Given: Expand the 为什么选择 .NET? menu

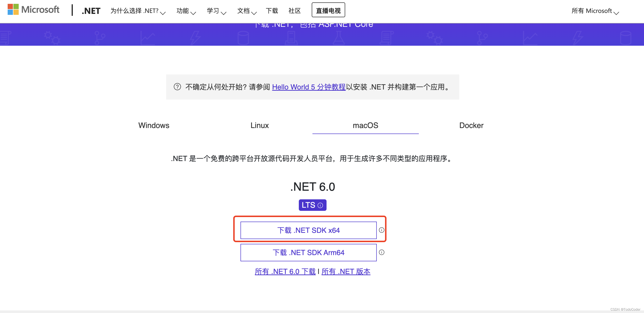Looking at the screenshot, I should (x=138, y=11).
